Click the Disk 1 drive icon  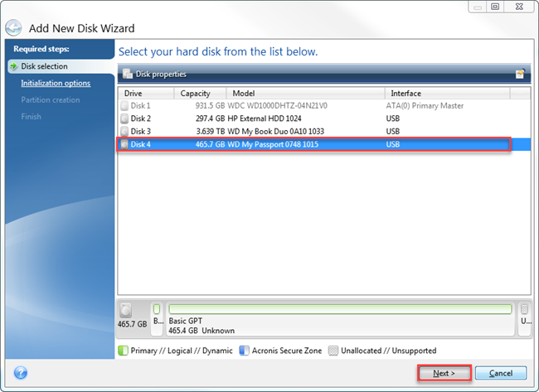click(124, 105)
